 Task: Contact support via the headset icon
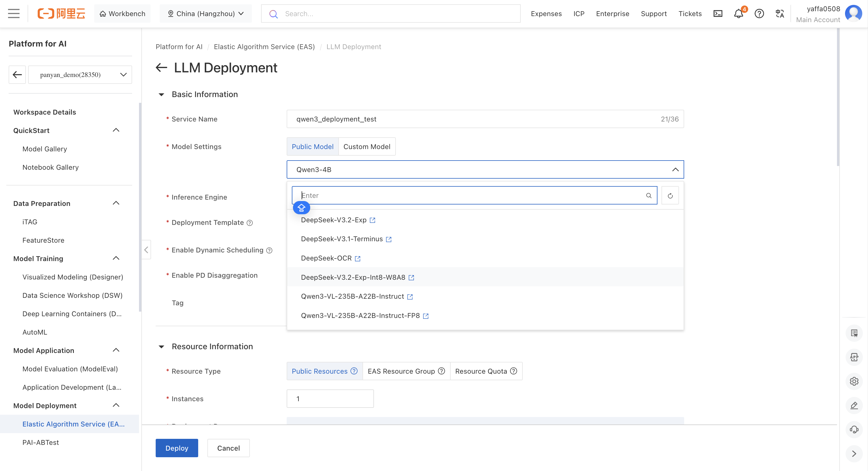point(854,429)
